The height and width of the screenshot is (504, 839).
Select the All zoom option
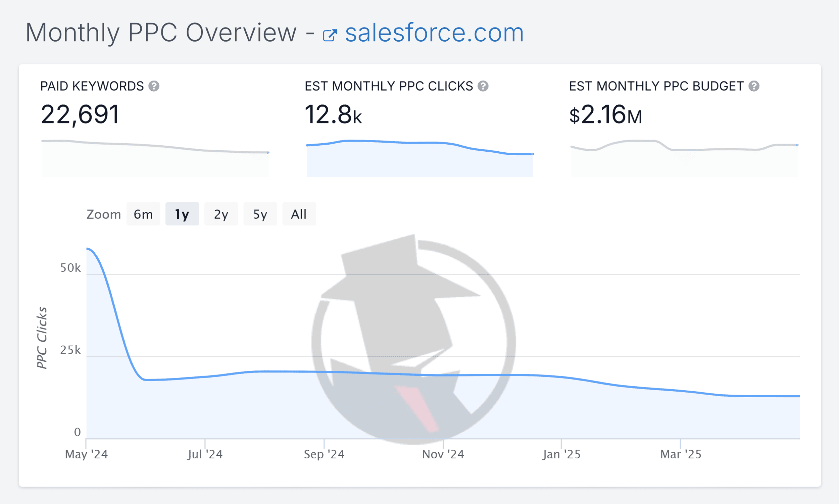pyautogui.click(x=299, y=214)
